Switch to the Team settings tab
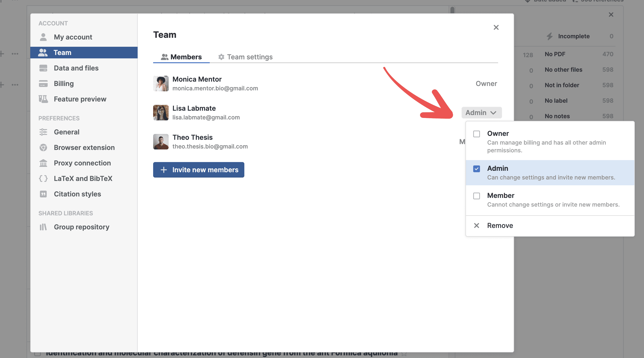The width and height of the screenshot is (644, 358). tap(245, 57)
